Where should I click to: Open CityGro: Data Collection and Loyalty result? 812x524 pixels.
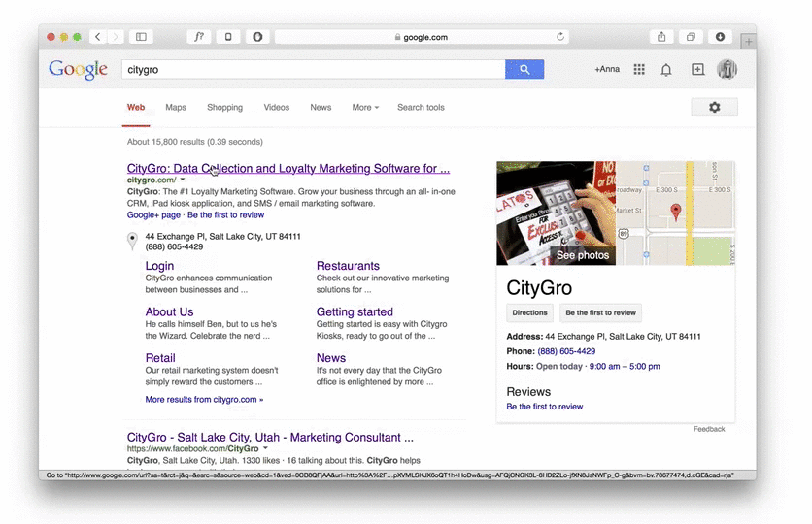coord(288,168)
